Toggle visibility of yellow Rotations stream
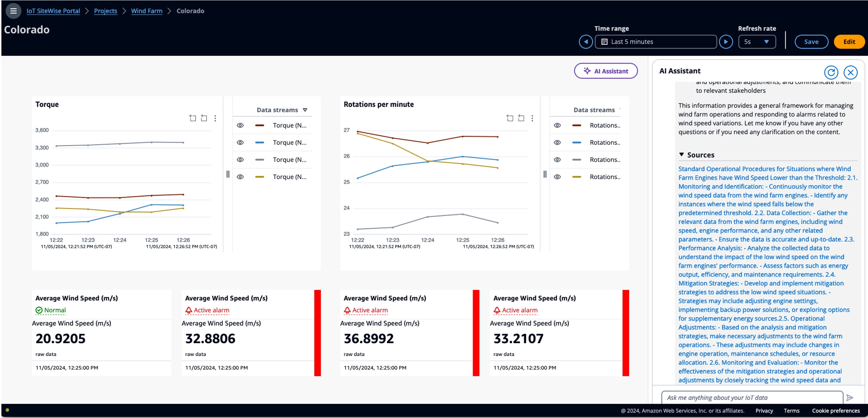The image size is (868, 418). [557, 177]
